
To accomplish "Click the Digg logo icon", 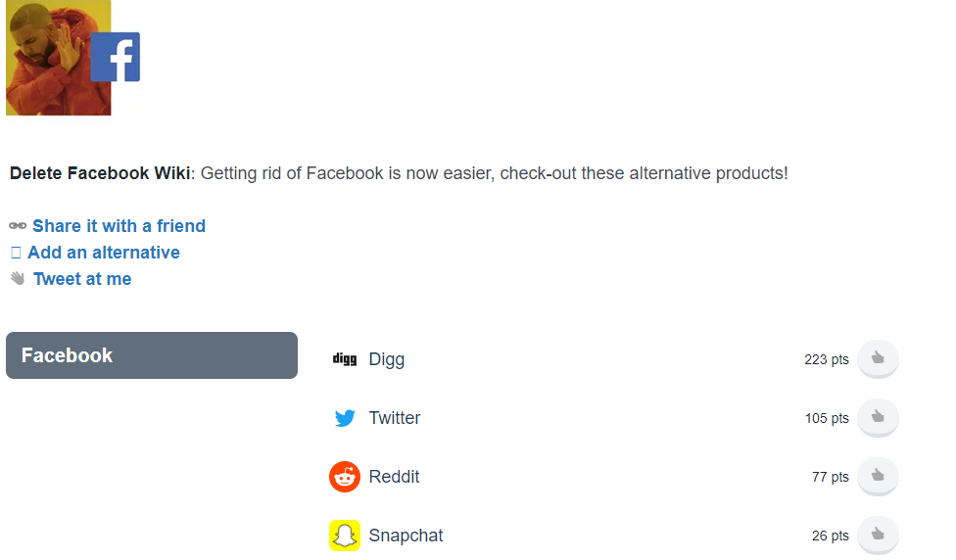I will pyautogui.click(x=345, y=359).
